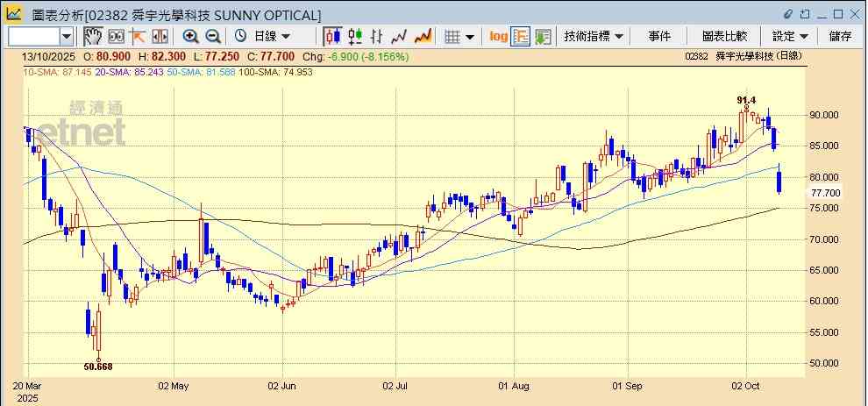The width and height of the screenshot is (868, 406).
Task: Select the orange arrow pointer tool
Action: pos(138,36)
